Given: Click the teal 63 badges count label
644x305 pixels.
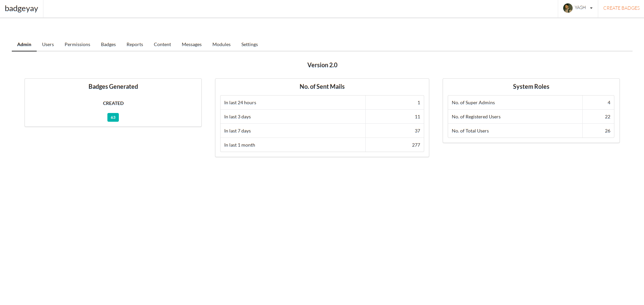Looking at the screenshot, I should (x=113, y=117).
